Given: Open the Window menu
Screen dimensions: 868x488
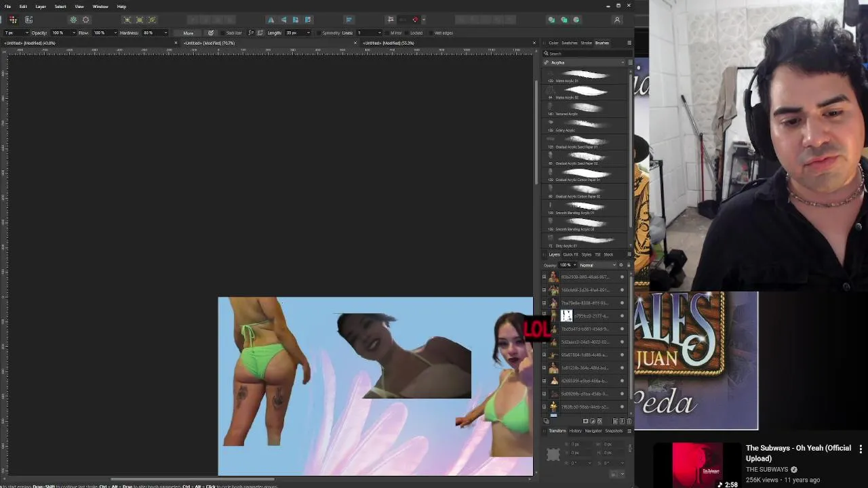Looking at the screenshot, I should tap(100, 6).
